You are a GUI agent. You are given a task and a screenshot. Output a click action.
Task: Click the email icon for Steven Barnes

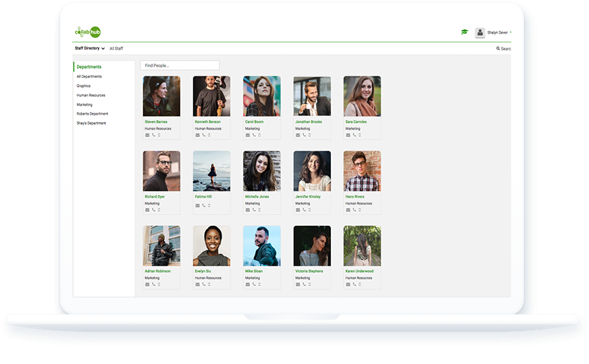(x=147, y=135)
